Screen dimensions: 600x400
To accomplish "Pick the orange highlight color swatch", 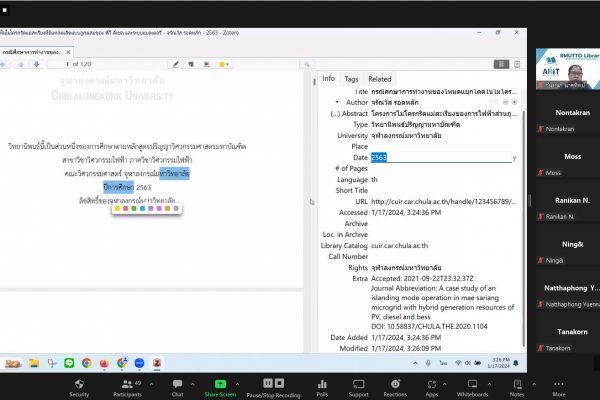I will (x=167, y=209).
